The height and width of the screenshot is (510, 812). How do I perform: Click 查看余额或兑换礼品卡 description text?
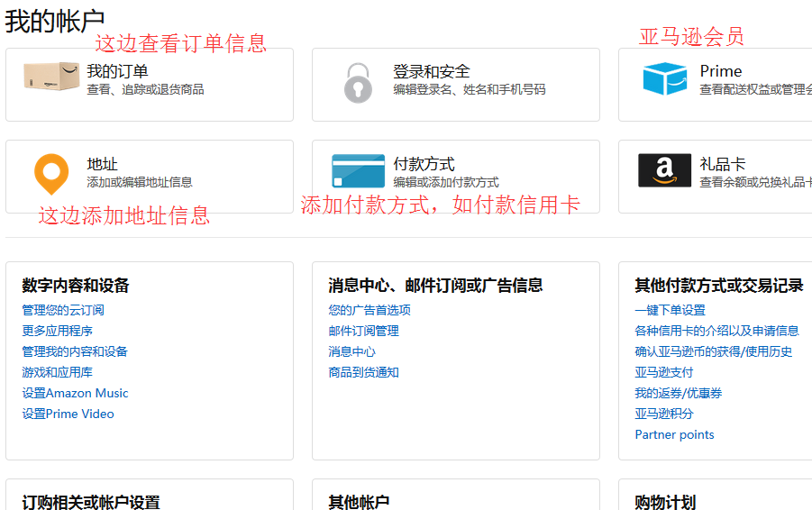tap(755, 182)
